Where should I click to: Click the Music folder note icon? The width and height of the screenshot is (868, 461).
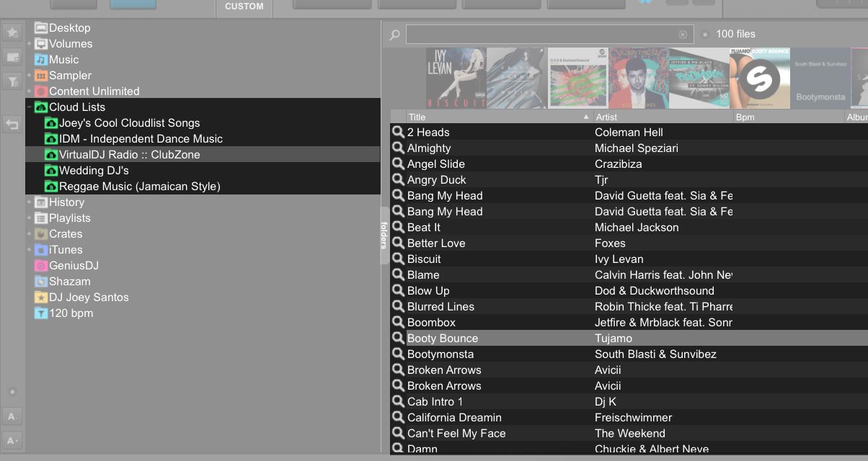tap(41, 60)
